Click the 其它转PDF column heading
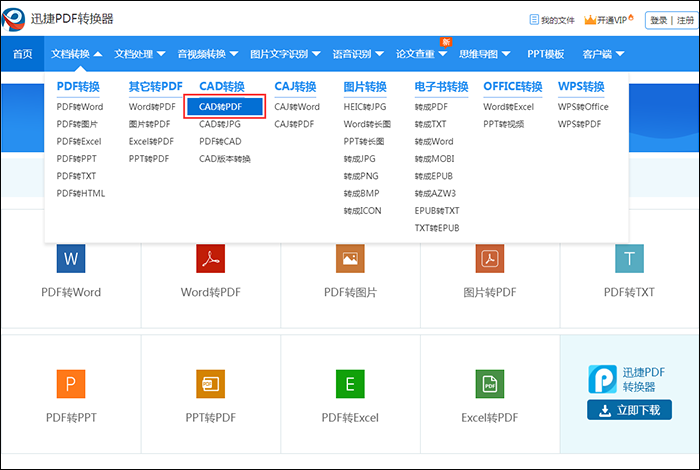This screenshot has width=700, height=470. [156, 86]
